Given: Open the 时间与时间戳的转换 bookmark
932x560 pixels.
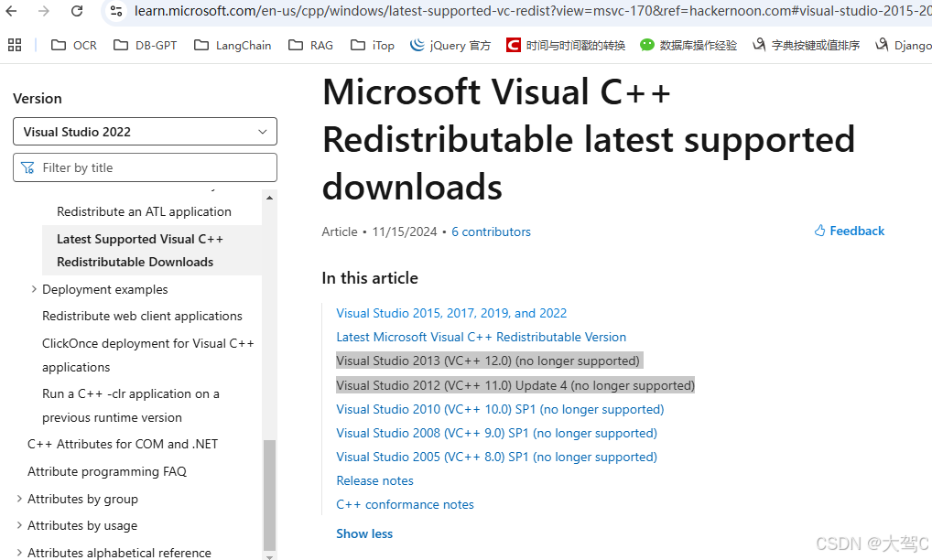Looking at the screenshot, I should [565, 45].
